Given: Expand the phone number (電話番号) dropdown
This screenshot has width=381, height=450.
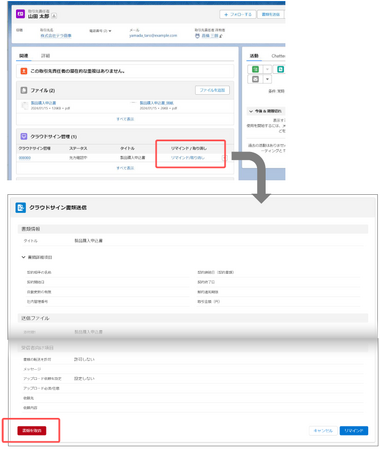Looking at the screenshot, I should [x=110, y=31].
